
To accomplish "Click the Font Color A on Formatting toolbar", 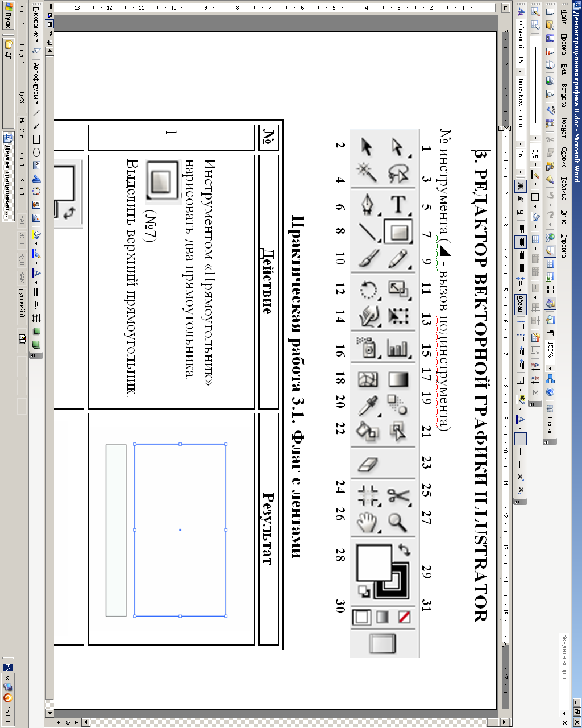I will (521, 419).
